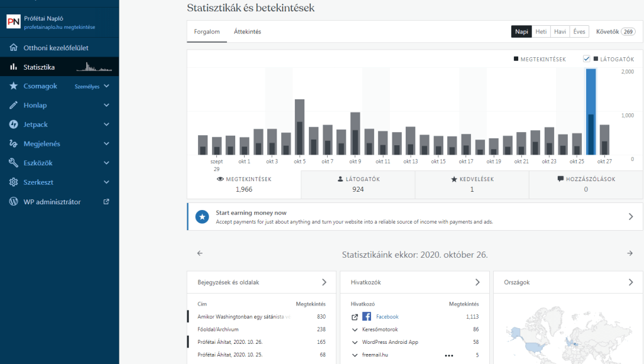Viewport: 644px width, 364px height.
Task: Select the Heti period option
Action: [x=541, y=31]
